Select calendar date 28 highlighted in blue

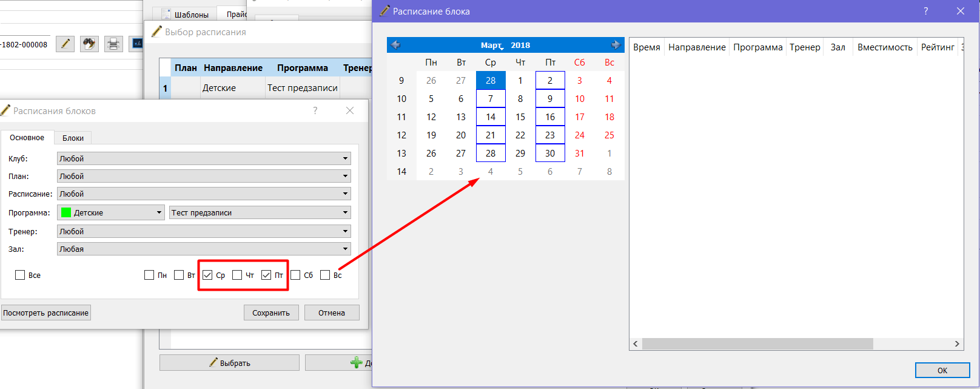coord(491,80)
